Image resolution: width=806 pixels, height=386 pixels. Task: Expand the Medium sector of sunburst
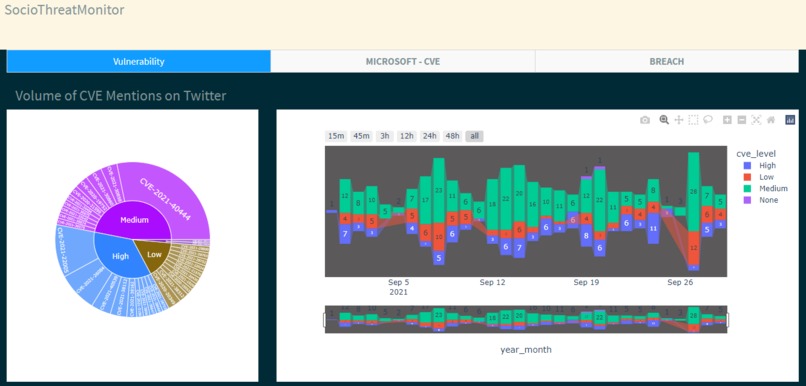click(x=134, y=220)
